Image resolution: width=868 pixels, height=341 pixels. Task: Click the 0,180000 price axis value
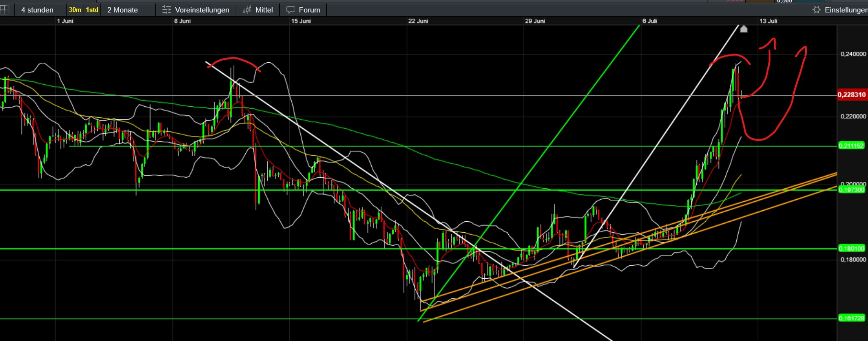click(853, 260)
